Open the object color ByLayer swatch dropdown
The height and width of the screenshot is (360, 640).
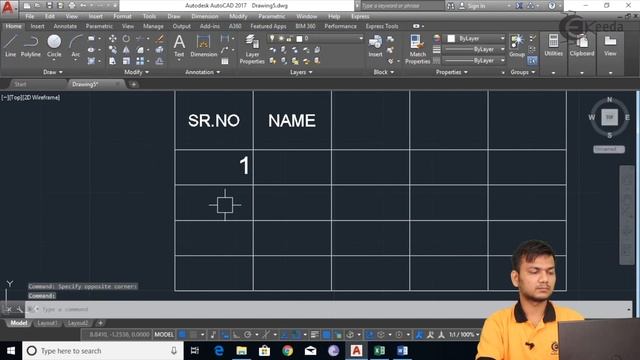tap(475, 38)
